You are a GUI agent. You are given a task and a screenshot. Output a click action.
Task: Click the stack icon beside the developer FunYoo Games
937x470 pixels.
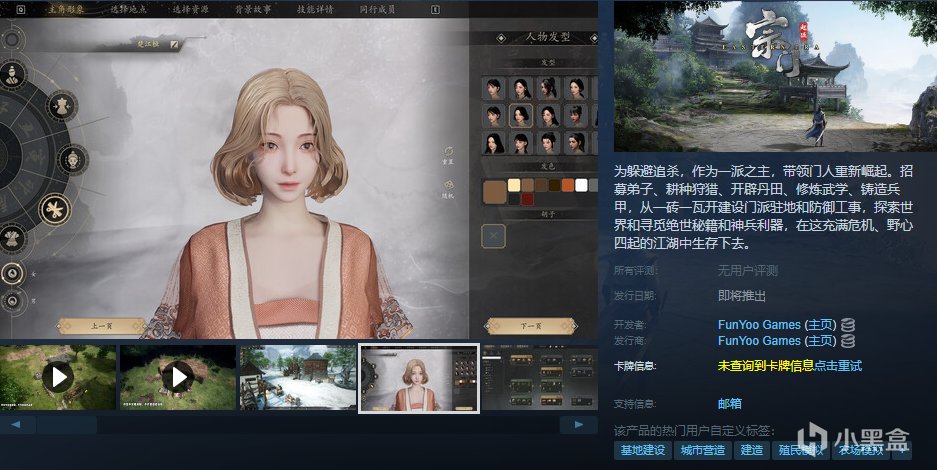click(847, 325)
